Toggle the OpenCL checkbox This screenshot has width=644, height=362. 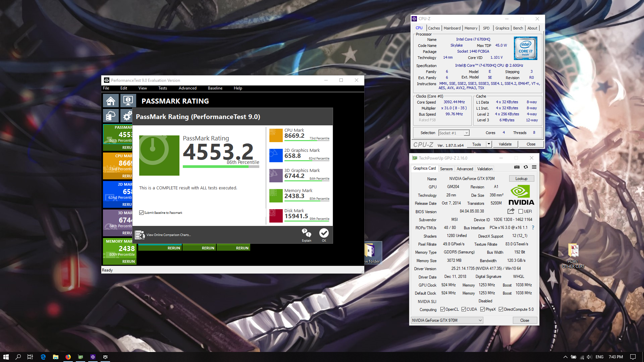coord(442,309)
